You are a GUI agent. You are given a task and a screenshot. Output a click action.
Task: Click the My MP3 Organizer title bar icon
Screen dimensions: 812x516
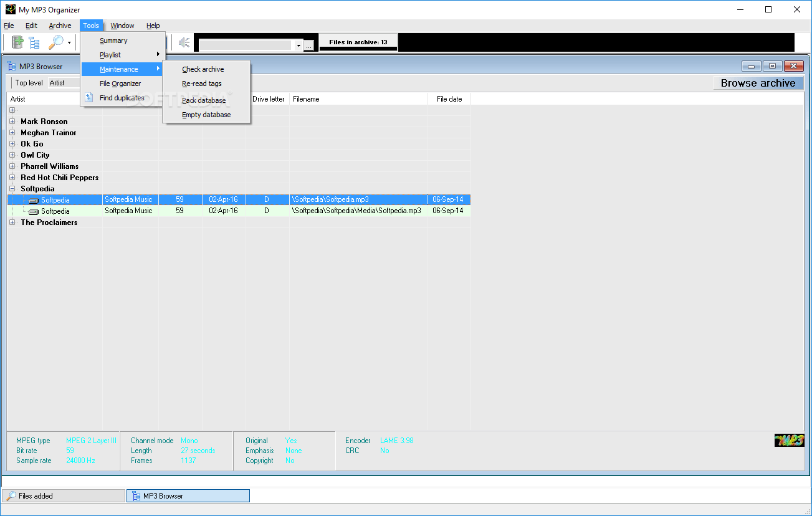(9, 9)
